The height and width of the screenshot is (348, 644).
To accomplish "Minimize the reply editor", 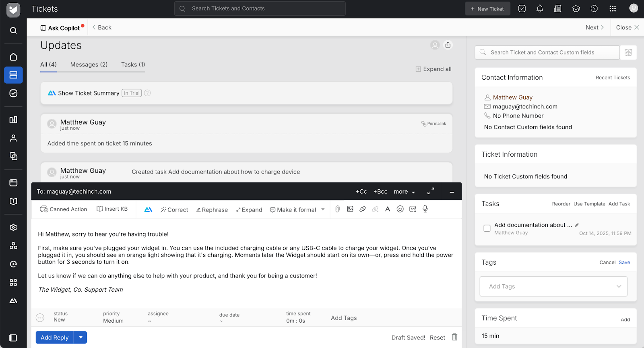I will click(x=452, y=192).
